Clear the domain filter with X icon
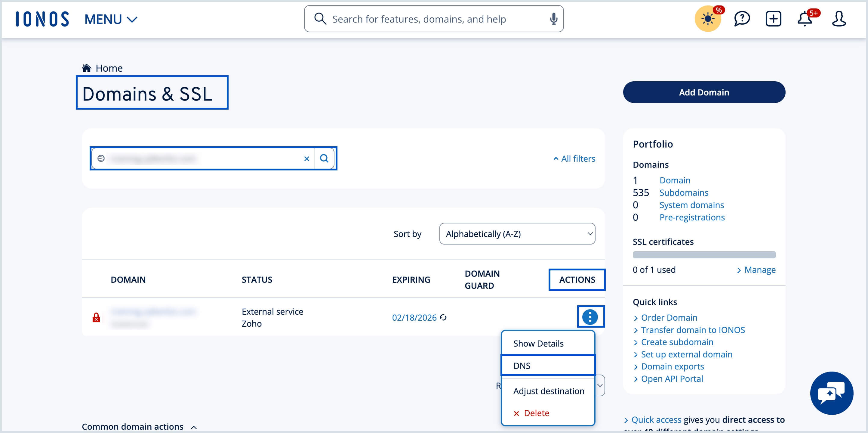 tap(306, 158)
